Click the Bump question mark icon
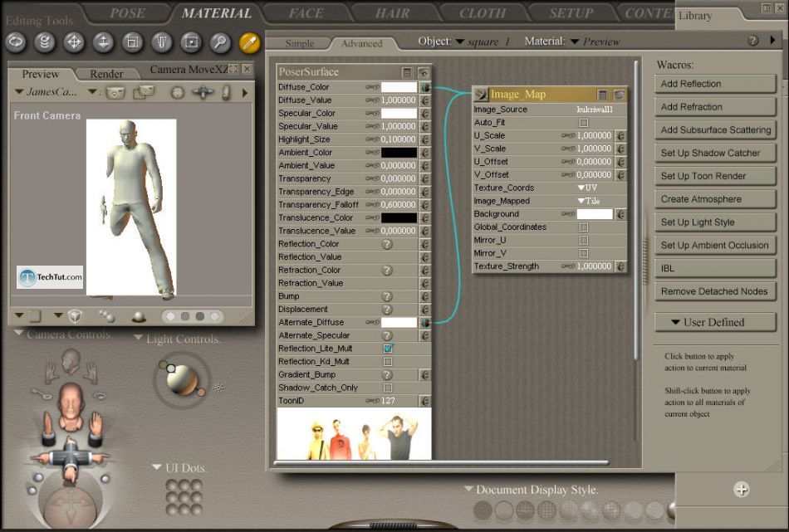789x532 pixels. 386,296
